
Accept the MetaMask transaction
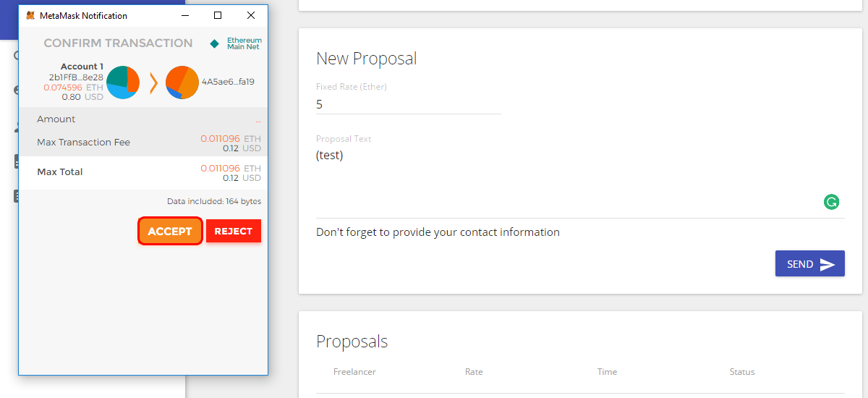(x=170, y=232)
